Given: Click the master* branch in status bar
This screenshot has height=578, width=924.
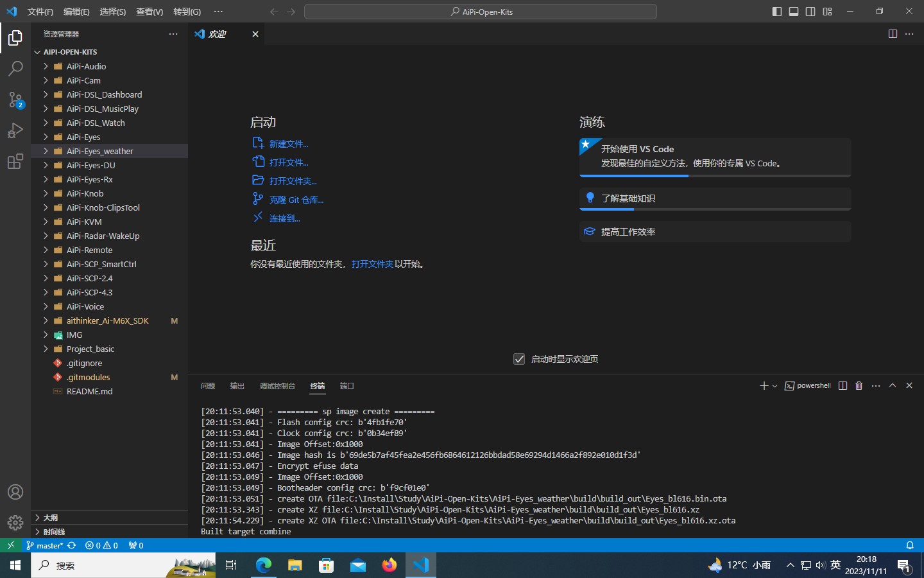Looking at the screenshot, I should (44, 545).
